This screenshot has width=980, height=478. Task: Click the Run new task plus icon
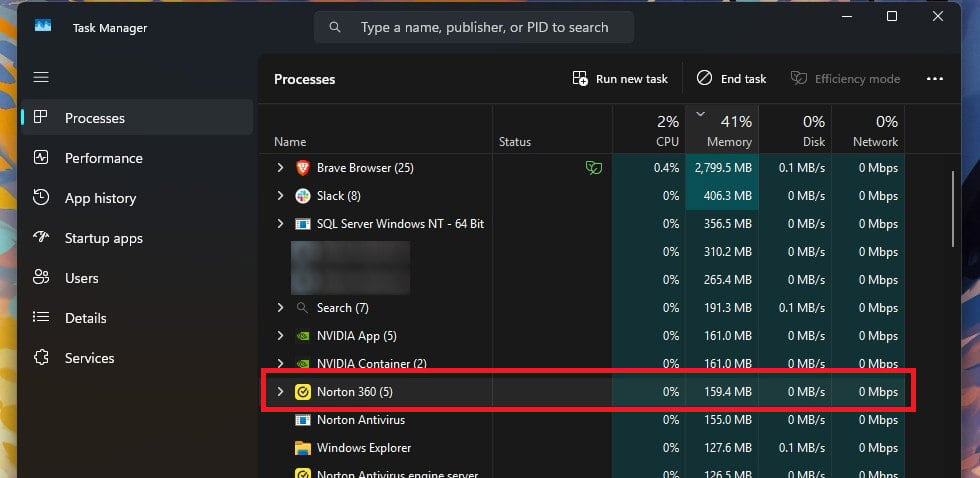tap(580, 79)
